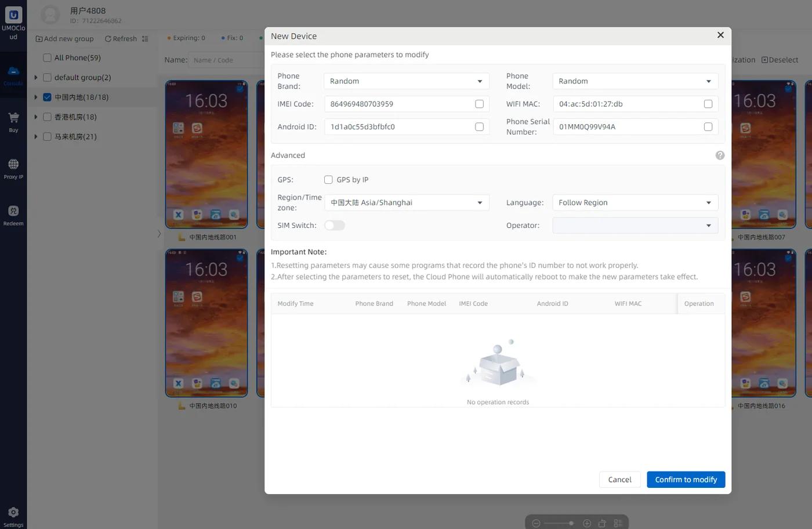Expand the 香港机房 group tree node
The height and width of the screenshot is (529, 812).
coord(36,117)
